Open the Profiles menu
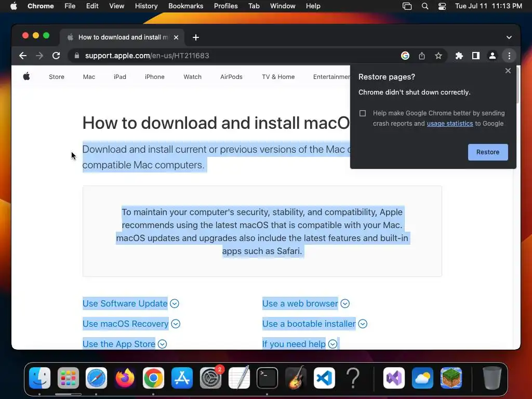The image size is (532, 399). 225,6
